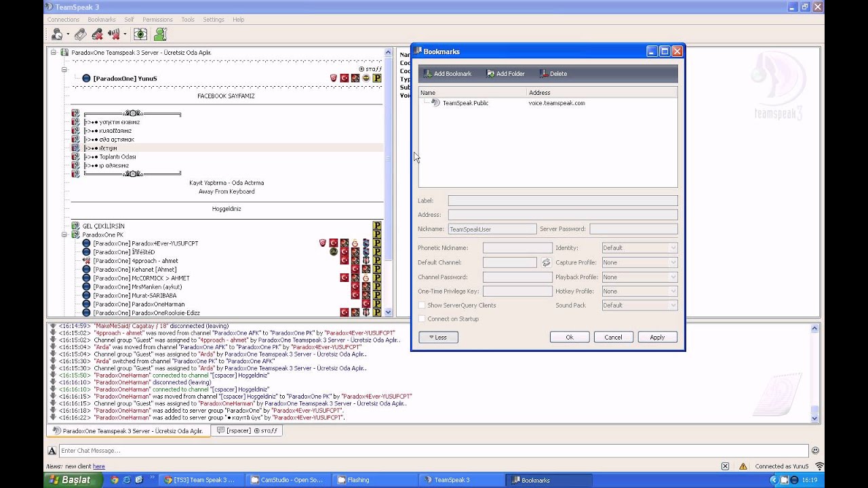Click the Label field in Bookmarks
Image resolution: width=868 pixels, height=488 pixels.
point(563,201)
